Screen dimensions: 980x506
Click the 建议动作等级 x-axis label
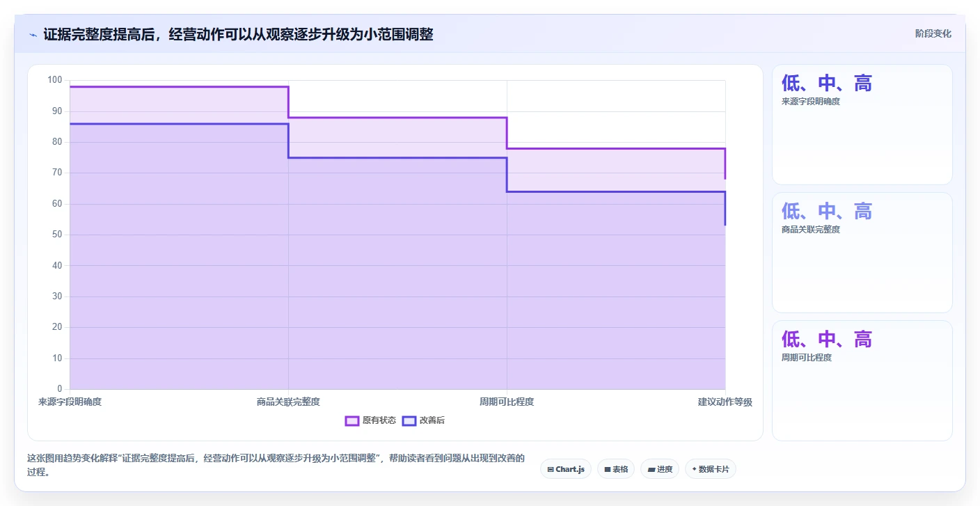pyautogui.click(x=725, y=402)
